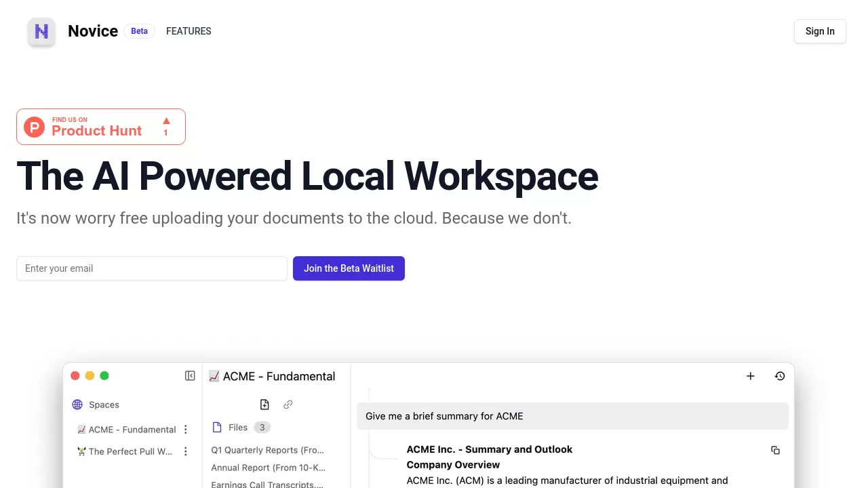The image size is (868, 488).
Task: Click the red window close dot
Action: click(75, 375)
